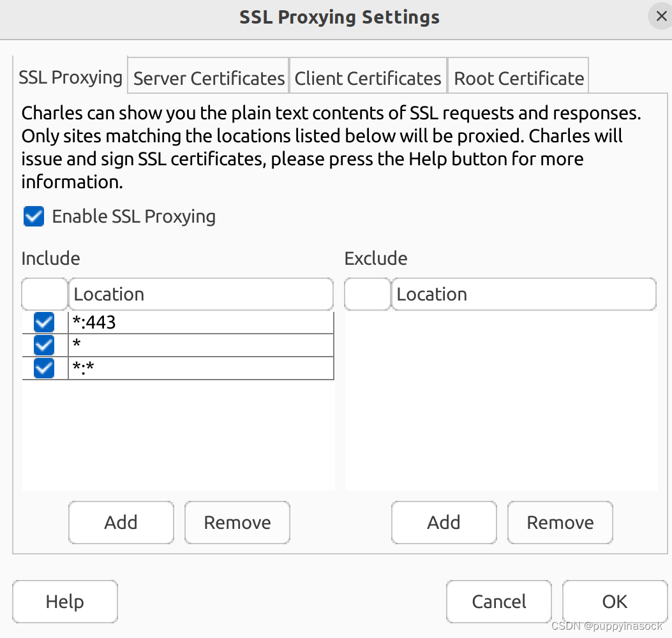Click the Exclude checkbox column header
The image size is (672, 638).
pos(368,294)
